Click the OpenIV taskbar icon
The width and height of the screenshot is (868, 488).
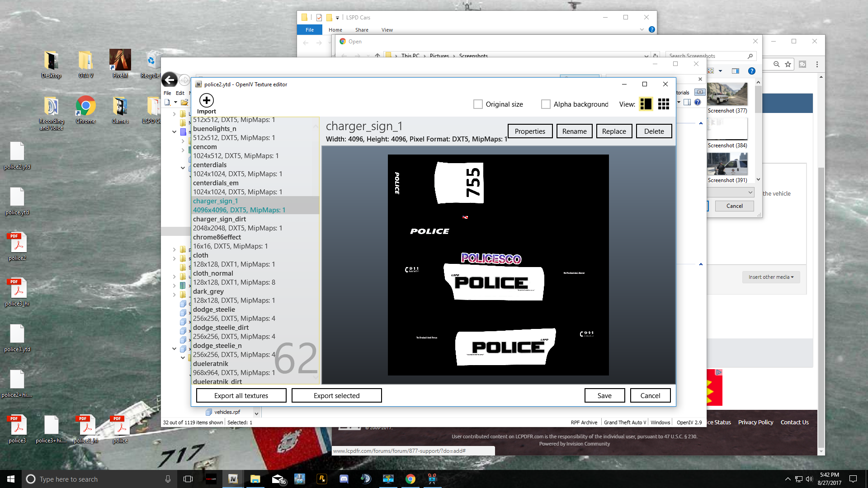233,479
